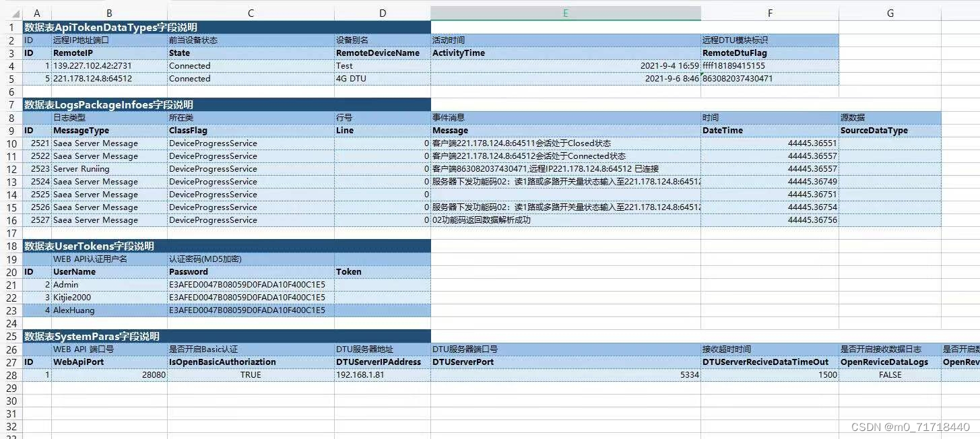
Task: Select row 25 header number
Action: [11, 336]
